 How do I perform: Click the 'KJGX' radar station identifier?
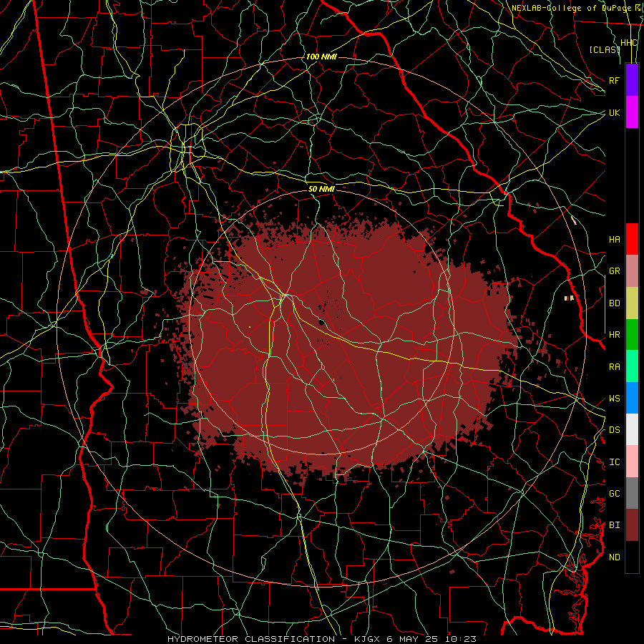pyautogui.click(x=367, y=639)
